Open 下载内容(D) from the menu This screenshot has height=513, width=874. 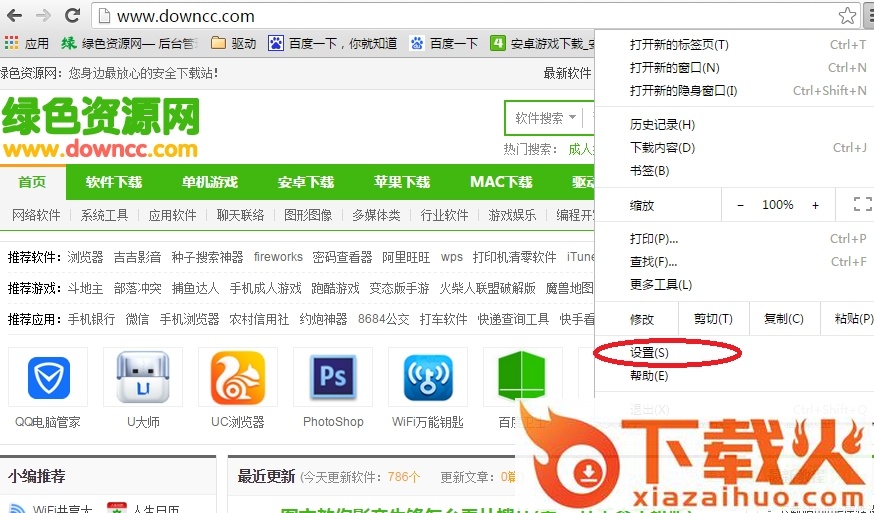pyautogui.click(x=734, y=148)
